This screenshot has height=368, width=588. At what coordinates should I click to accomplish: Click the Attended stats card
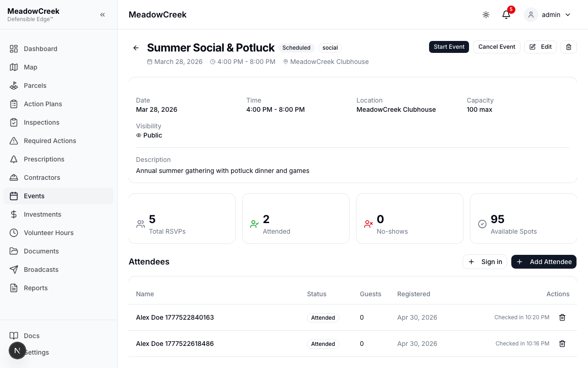click(x=296, y=218)
